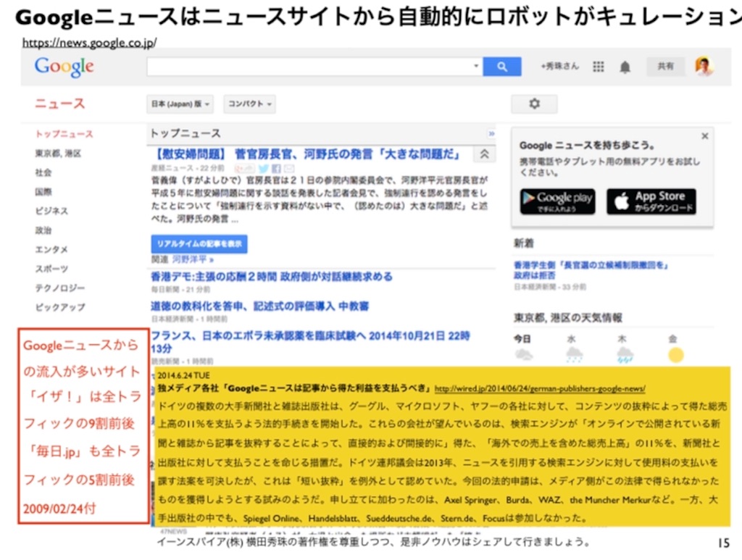
Task: Share top story via Google+ icon
Action: (x=245, y=168)
